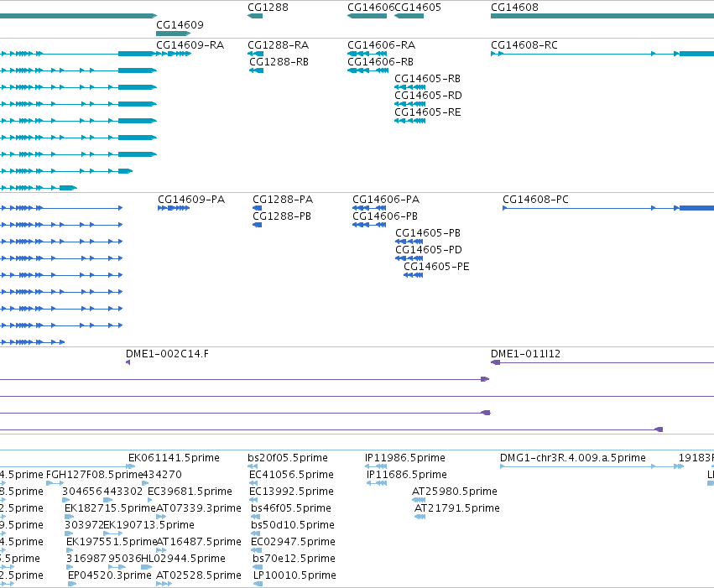Screen dimensions: 714x588
Task: Open the CG14606-PA protein label
Action: tap(386, 200)
